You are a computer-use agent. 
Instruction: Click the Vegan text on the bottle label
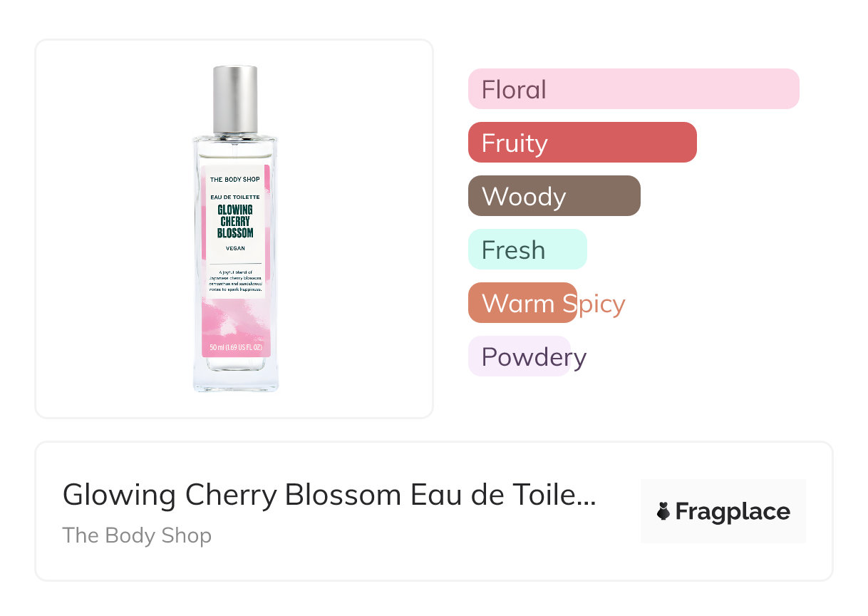[x=235, y=248]
